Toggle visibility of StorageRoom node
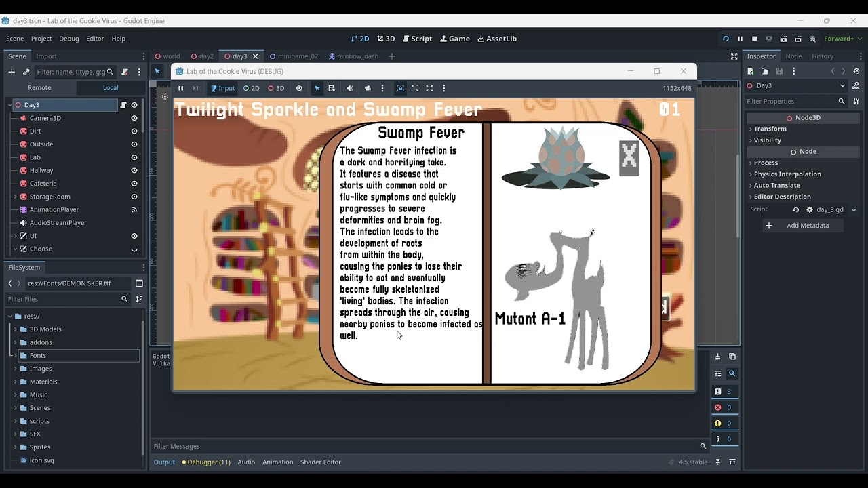The image size is (868, 488). pos(134,197)
